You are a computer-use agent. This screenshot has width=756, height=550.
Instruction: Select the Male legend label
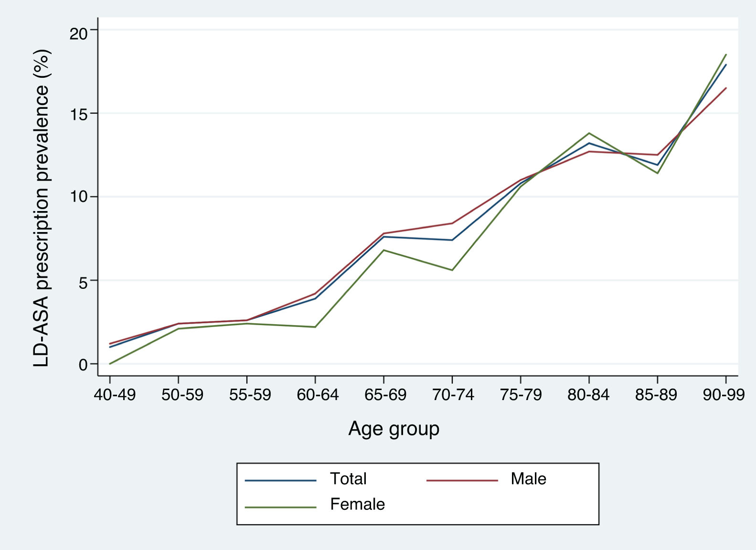tap(528, 479)
